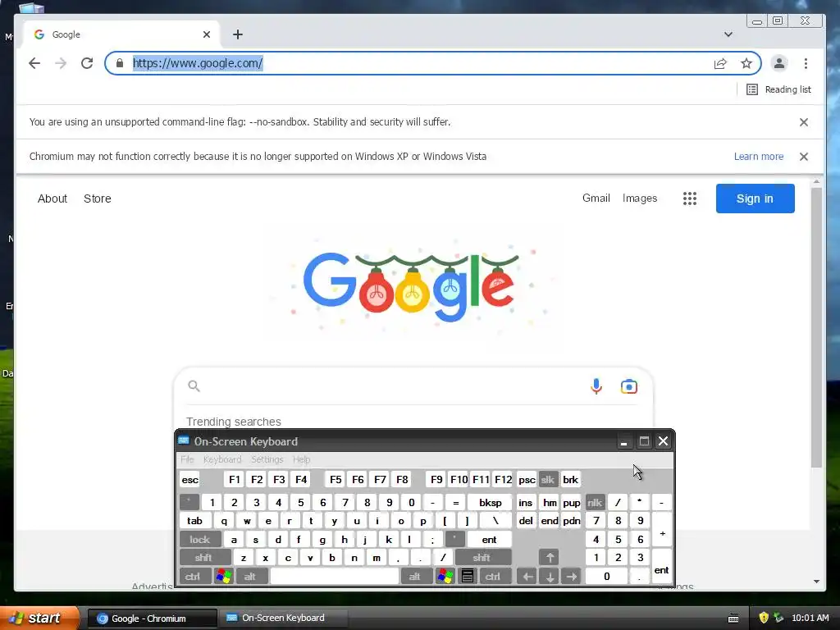Click the scrollbar up arrow

click(816, 182)
